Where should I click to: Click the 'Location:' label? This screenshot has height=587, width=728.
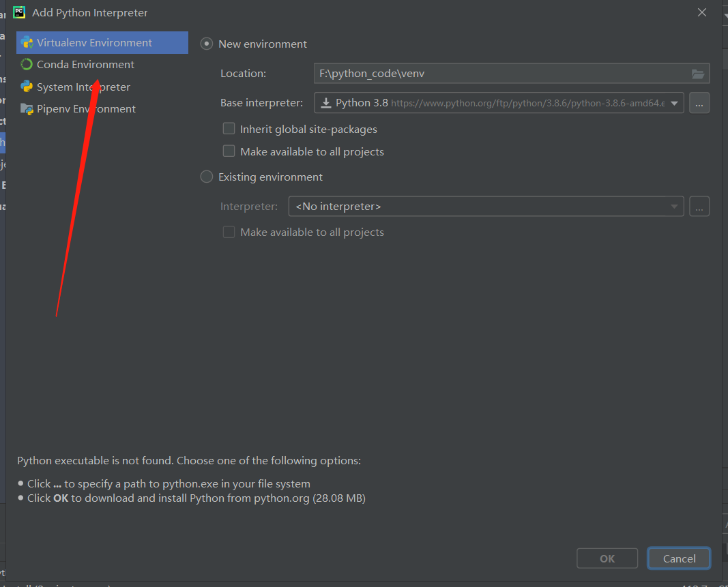[244, 74]
